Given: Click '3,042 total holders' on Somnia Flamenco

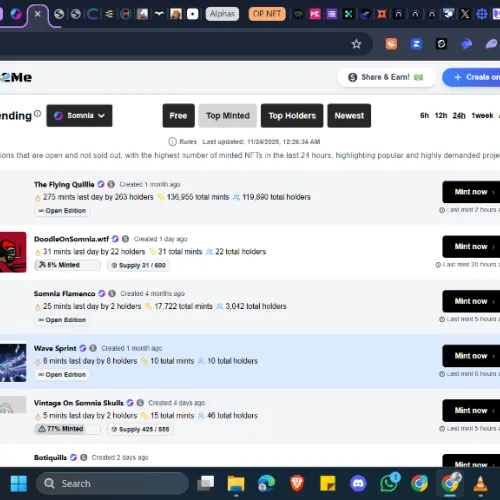Looking at the screenshot, I should (x=256, y=306).
